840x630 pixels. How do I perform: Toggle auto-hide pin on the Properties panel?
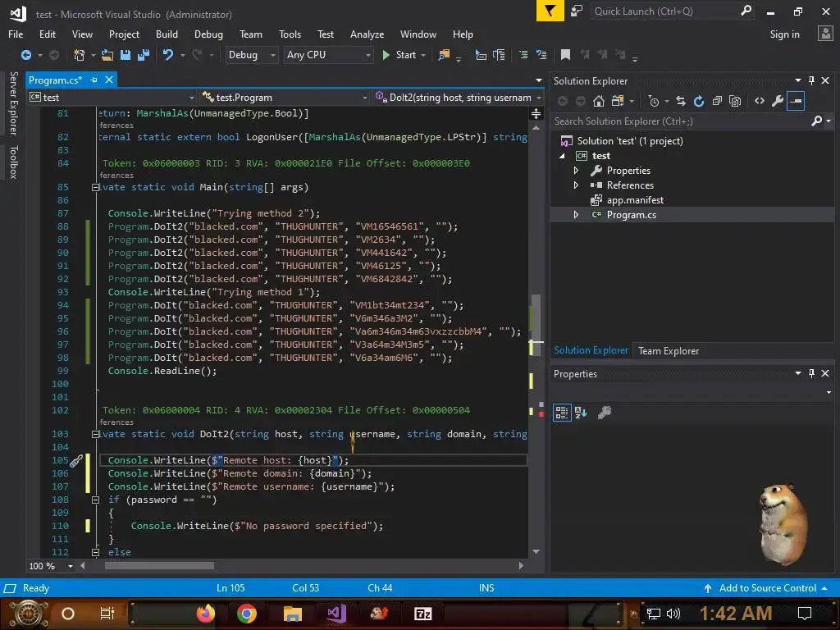[x=811, y=373]
